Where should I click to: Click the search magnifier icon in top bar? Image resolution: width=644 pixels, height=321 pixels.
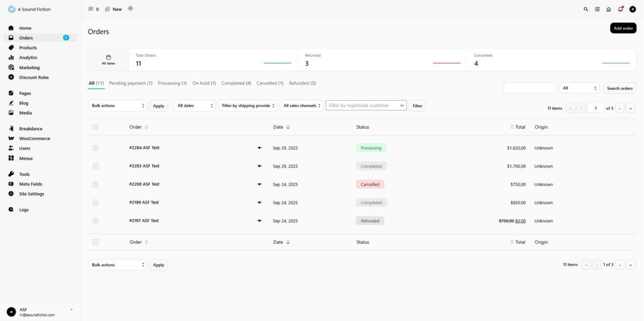click(x=586, y=9)
